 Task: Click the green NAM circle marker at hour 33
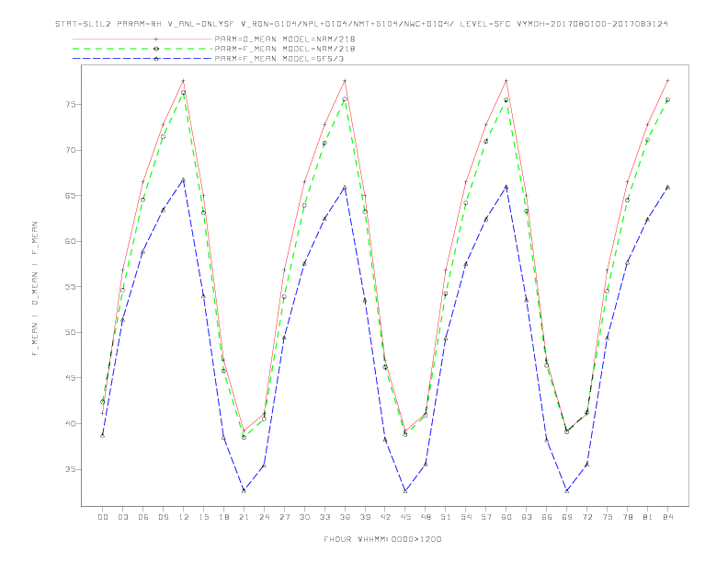pos(324,144)
